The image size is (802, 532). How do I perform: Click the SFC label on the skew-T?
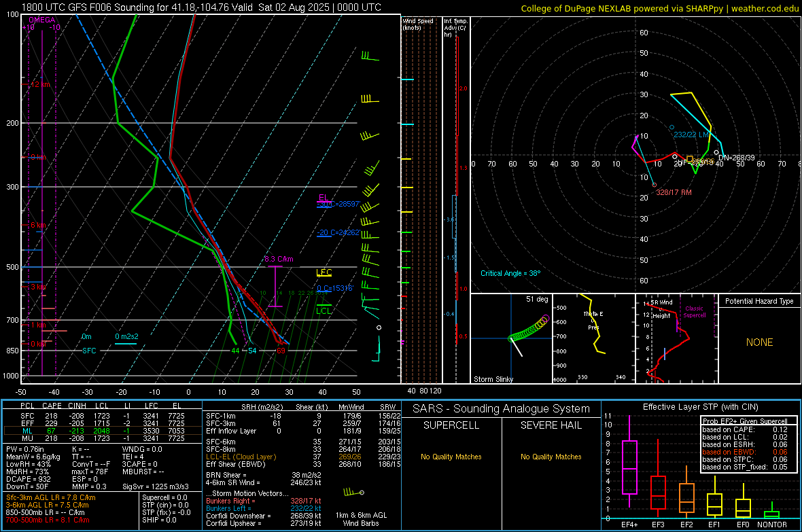[x=89, y=351]
